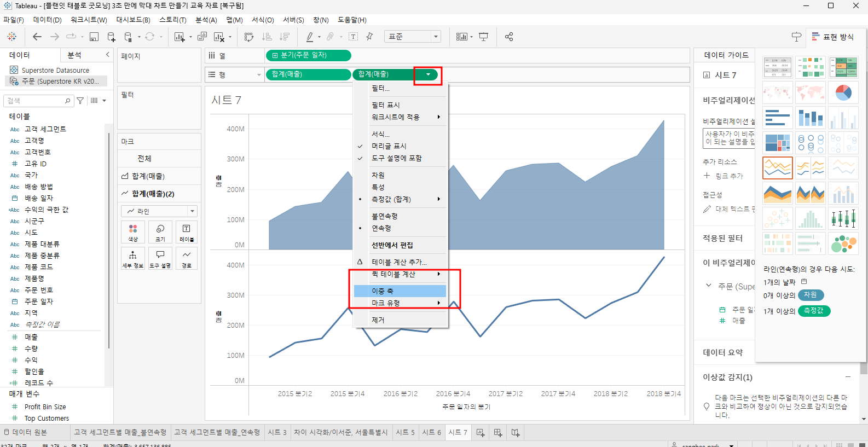Add a new data source via cylinder-plus icon
Viewport: 868px width, 447px height.
click(112, 37)
